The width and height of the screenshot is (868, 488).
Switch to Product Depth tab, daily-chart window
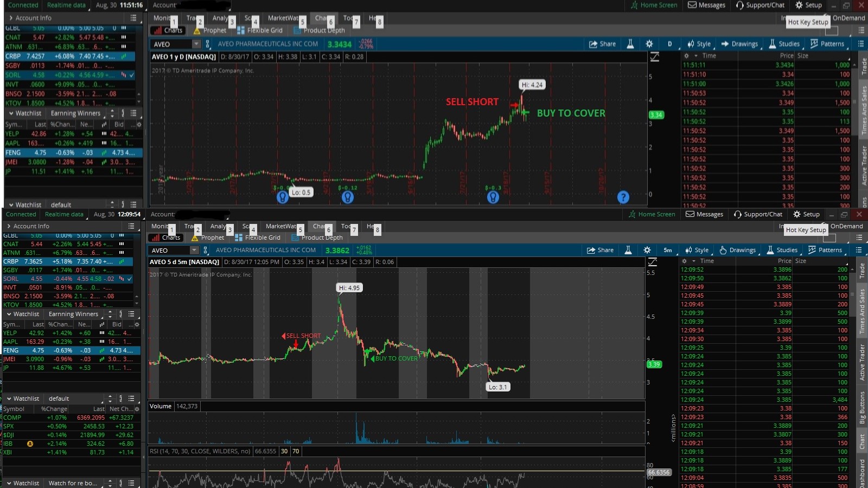(x=319, y=30)
